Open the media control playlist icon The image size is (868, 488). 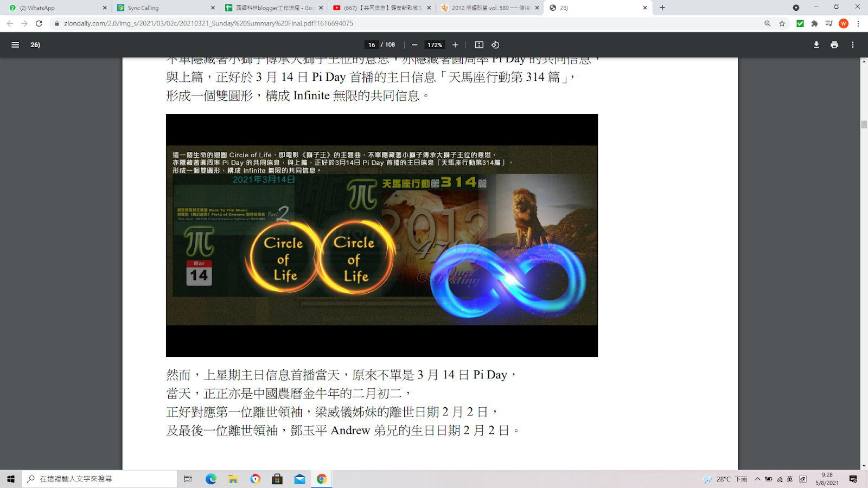[828, 23]
